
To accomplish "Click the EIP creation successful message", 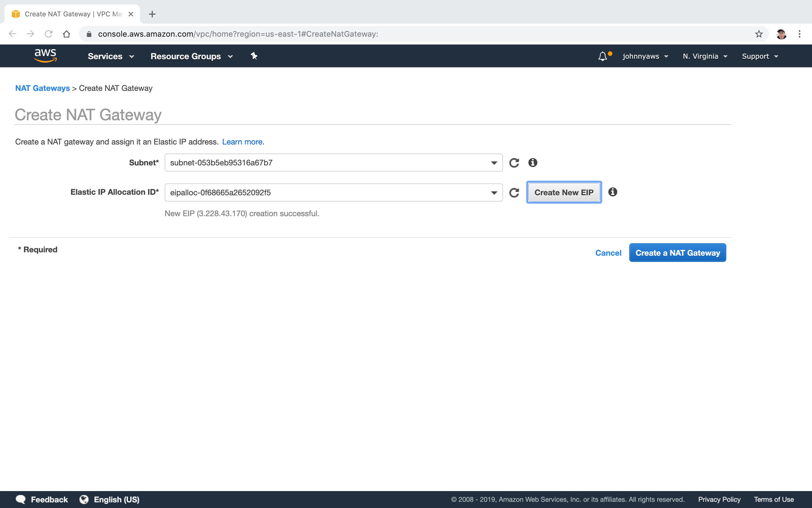I will (242, 213).
